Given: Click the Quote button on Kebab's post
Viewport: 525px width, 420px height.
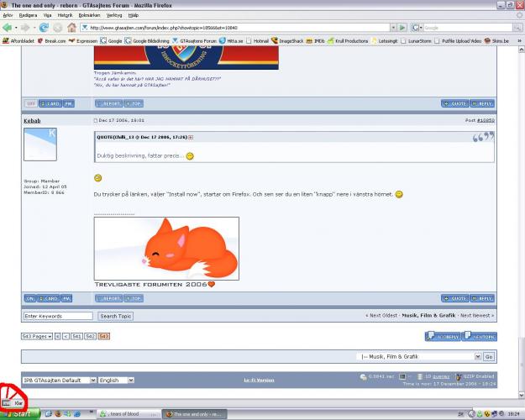Looking at the screenshot, I should pos(455,298).
